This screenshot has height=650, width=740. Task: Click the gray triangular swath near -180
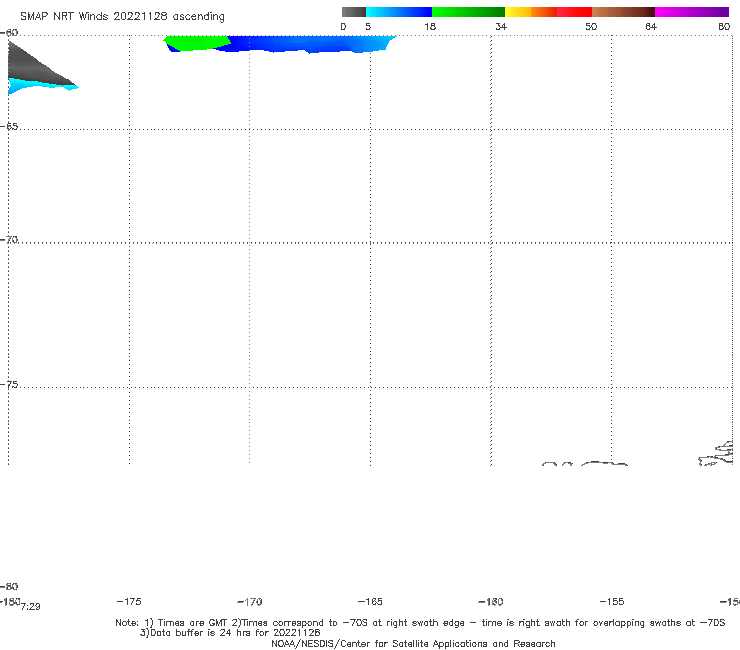point(33,66)
